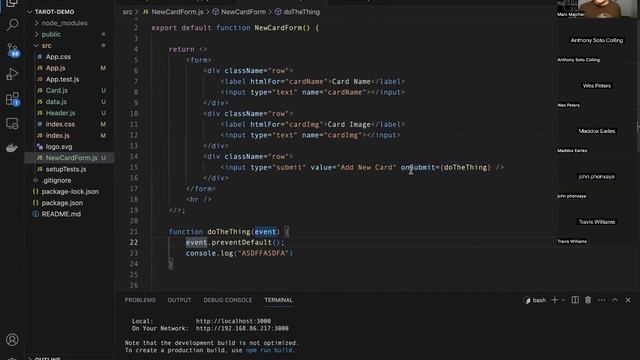Select Travis Williams participant tile

pos(597,222)
